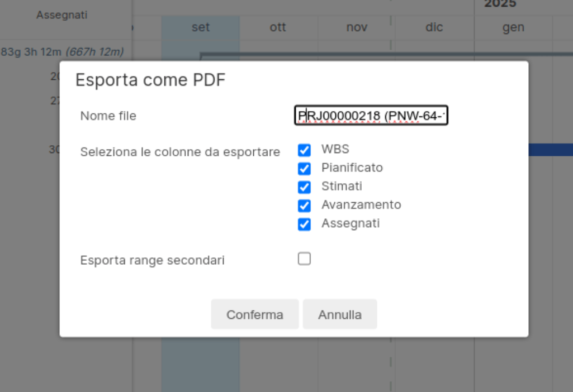Select the nov month header
Viewport: 573px width, 392px height.
[356, 27]
